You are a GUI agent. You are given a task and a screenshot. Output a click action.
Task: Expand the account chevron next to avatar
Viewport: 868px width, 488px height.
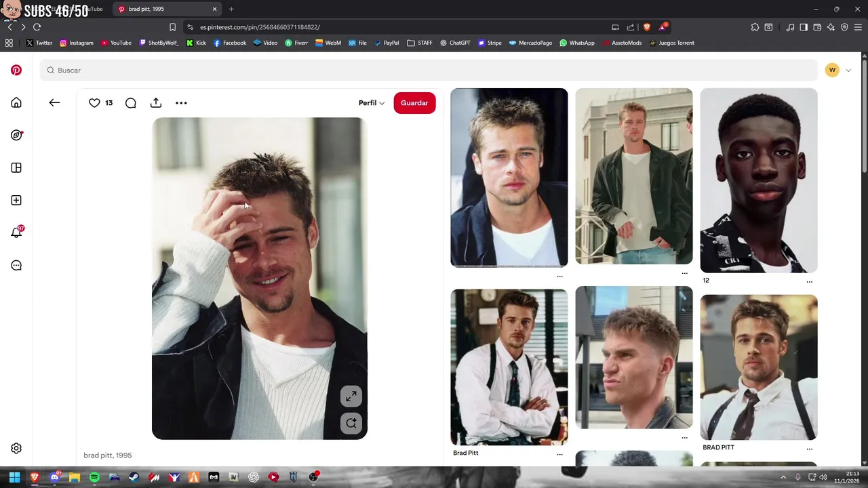click(x=848, y=70)
